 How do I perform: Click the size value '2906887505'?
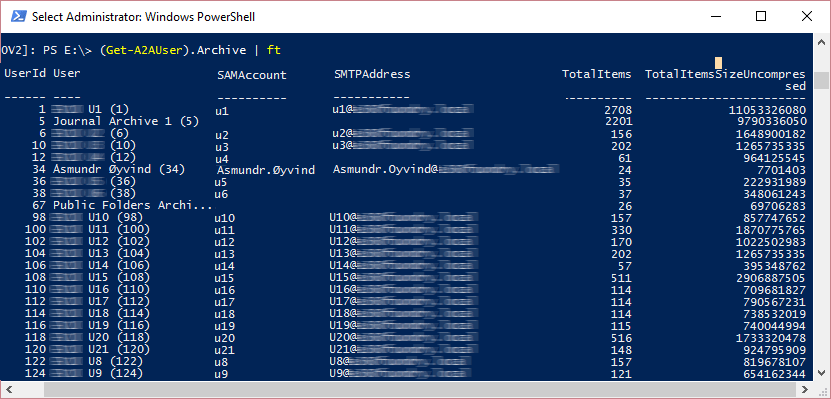[771, 278]
